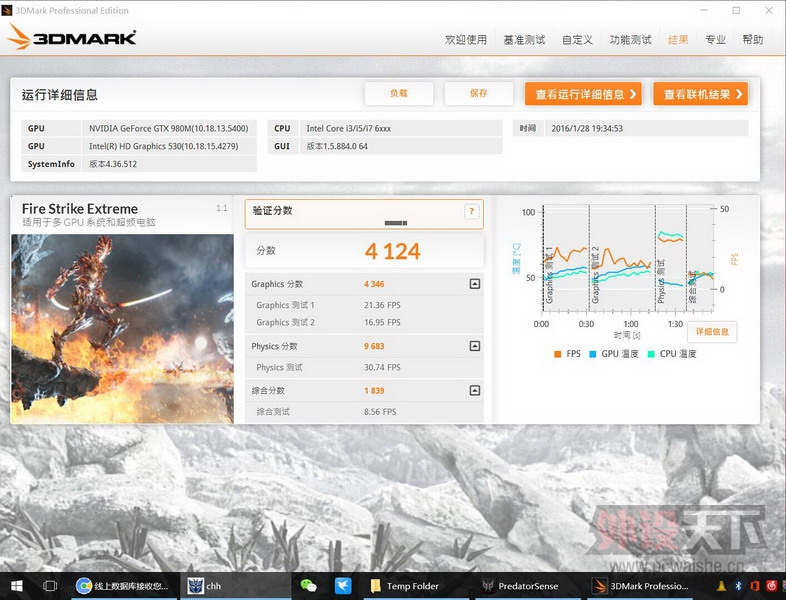Click Physics 测试 result 30.74 FPS

[x=382, y=367]
